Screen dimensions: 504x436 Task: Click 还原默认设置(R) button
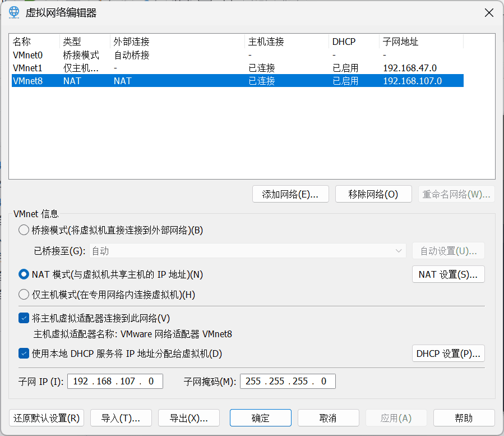47,418
